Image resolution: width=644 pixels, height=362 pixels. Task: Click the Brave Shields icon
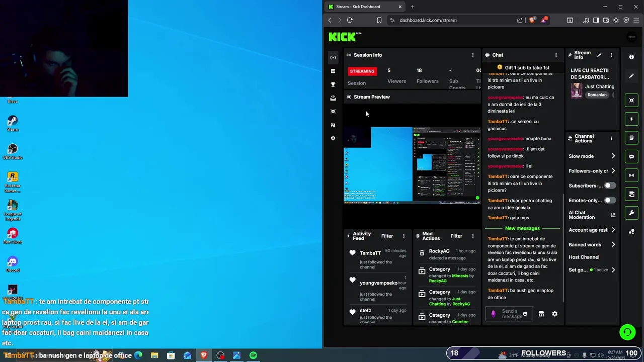coord(532,20)
